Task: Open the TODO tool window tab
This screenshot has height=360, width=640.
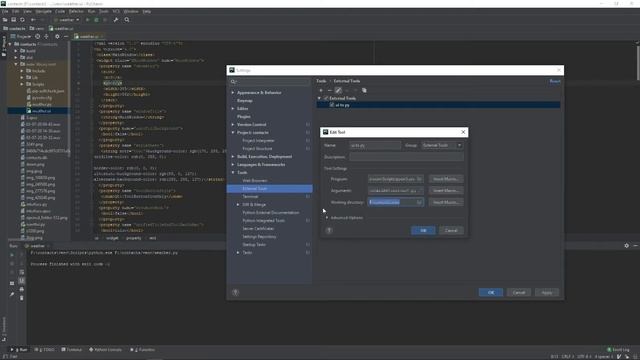Action: pos(44,350)
